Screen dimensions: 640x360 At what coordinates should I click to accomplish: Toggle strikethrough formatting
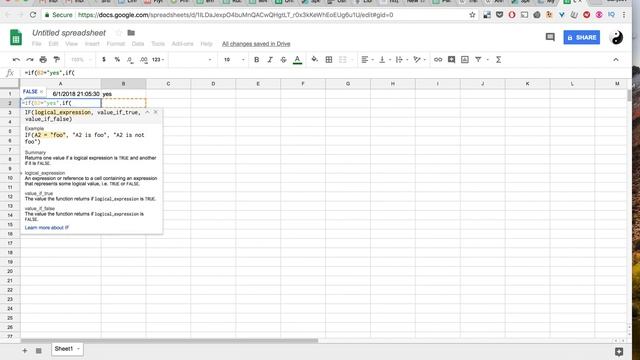pyautogui.click(x=283, y=60)
